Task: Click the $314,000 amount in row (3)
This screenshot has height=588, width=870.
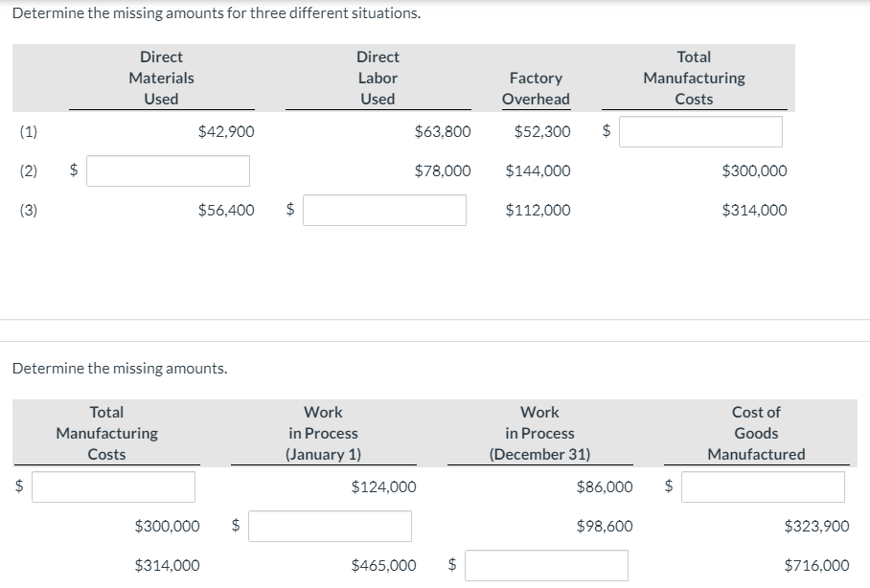Action: point(755,210)
